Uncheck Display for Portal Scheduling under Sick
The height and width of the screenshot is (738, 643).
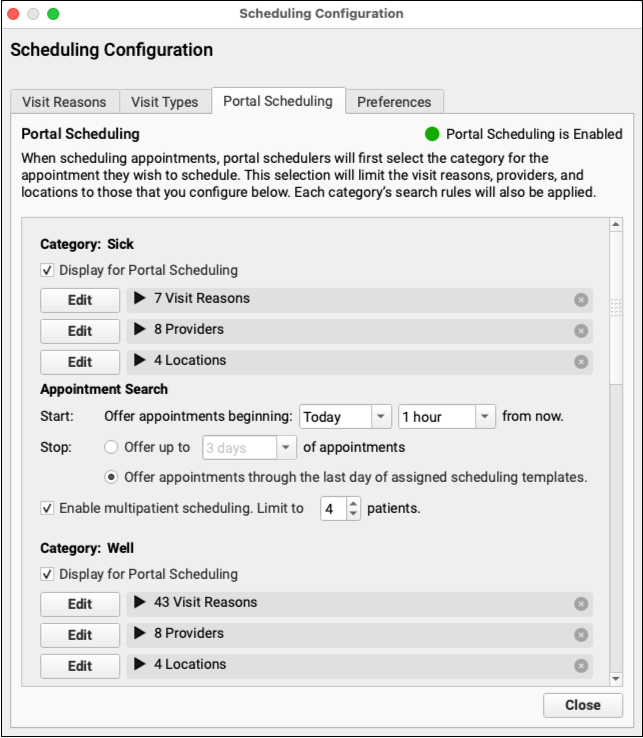pos(48,270)
